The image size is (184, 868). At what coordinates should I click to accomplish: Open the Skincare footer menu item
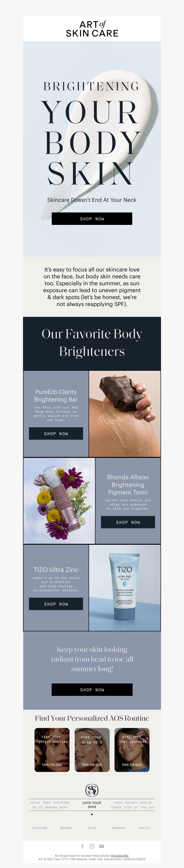(x=40, y=828)
